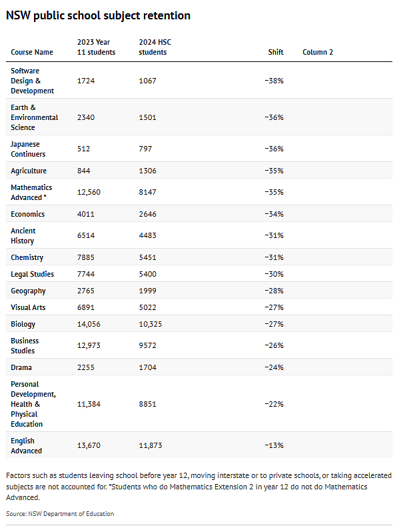Image resolution: width=401 pixels, height=532 pixels.
Task: Click the Mathematics Advanced course name
Action: click(x=31, y=193)
